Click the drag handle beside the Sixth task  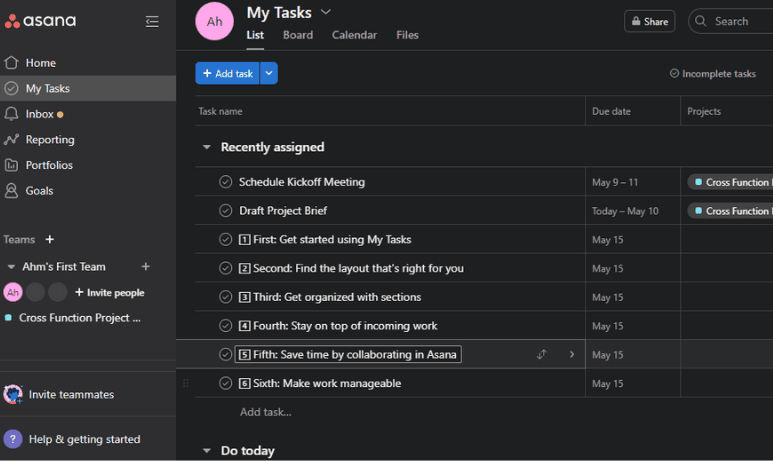pos(186,383)
